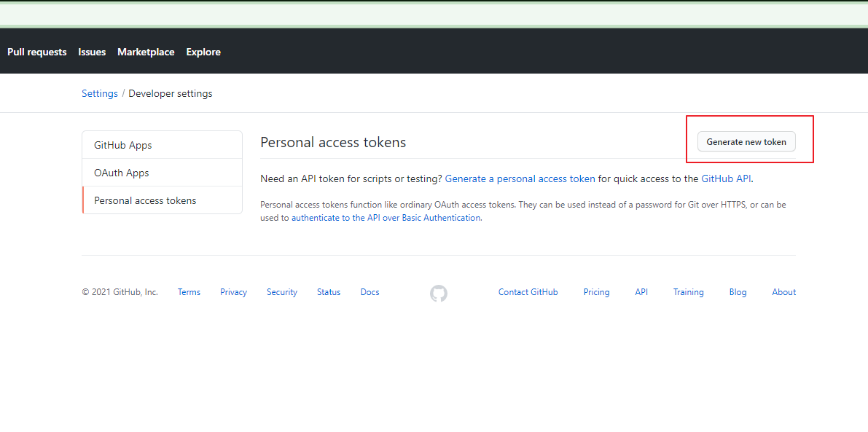Click the Developer settings breadcrumb text
The height and width of the screenshot is (432, 868).
coord(171,93)
